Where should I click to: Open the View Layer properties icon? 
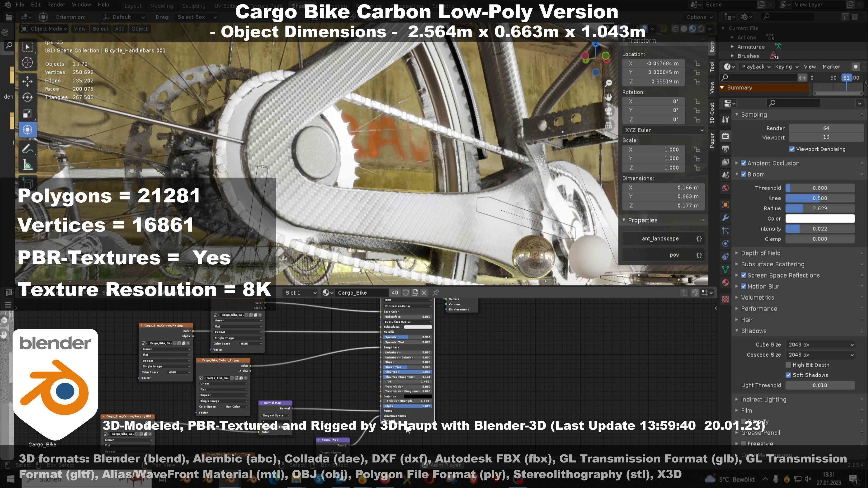pos(725,162)
